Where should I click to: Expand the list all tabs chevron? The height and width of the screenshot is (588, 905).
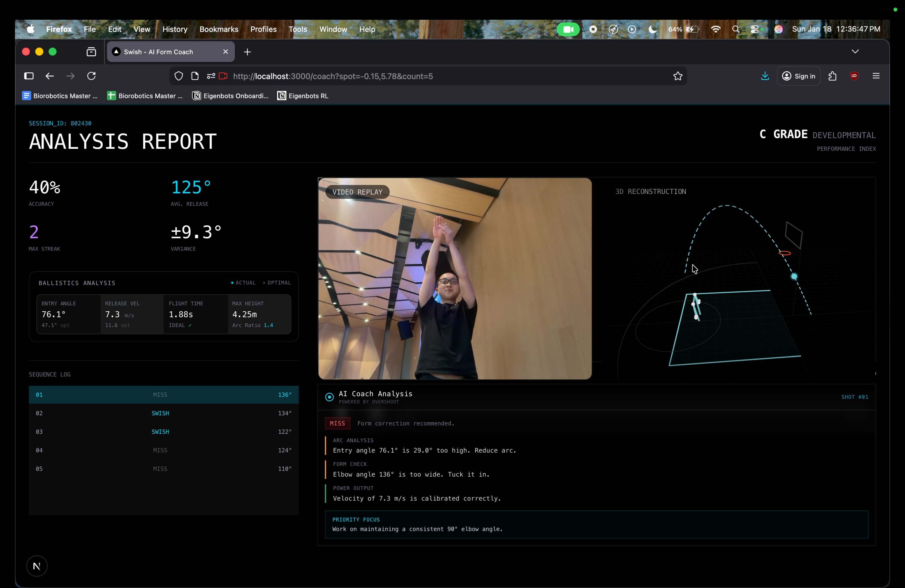tap(855, 52)
